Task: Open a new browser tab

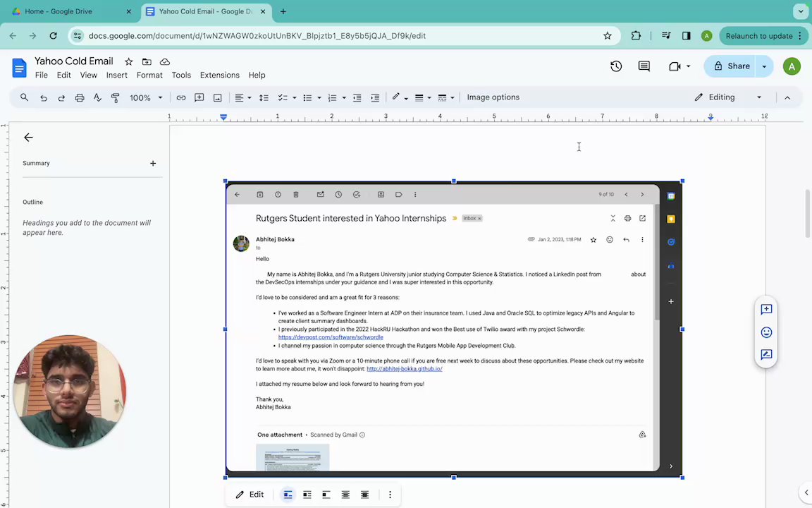Action: point(283,11)
